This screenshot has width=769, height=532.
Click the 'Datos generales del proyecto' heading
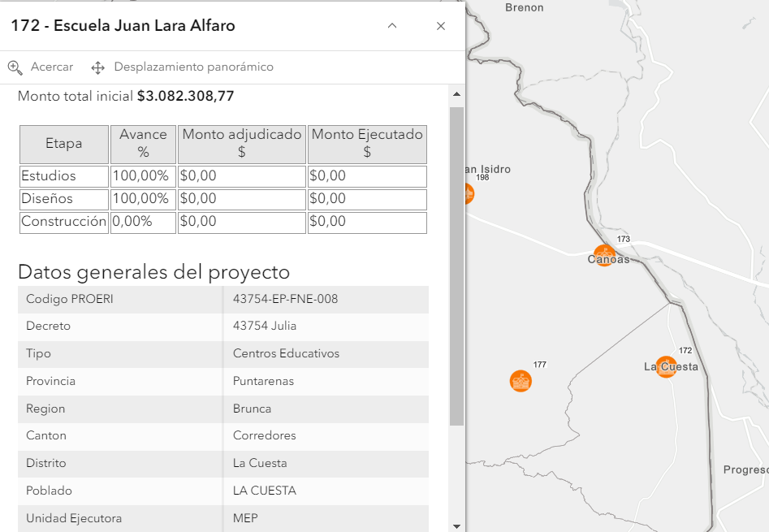[154, 272]
